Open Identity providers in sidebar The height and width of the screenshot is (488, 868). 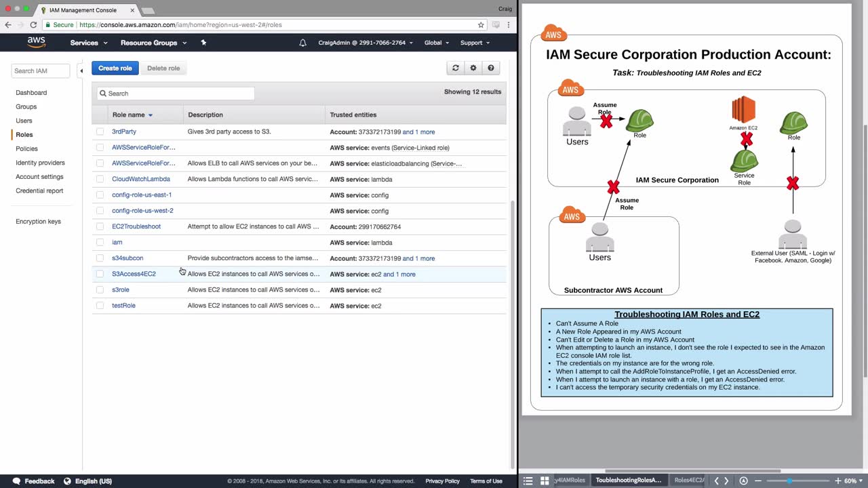point(40,163)
